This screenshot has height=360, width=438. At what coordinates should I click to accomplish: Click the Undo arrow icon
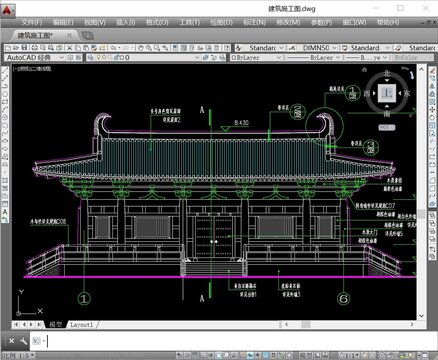(112, 48)
